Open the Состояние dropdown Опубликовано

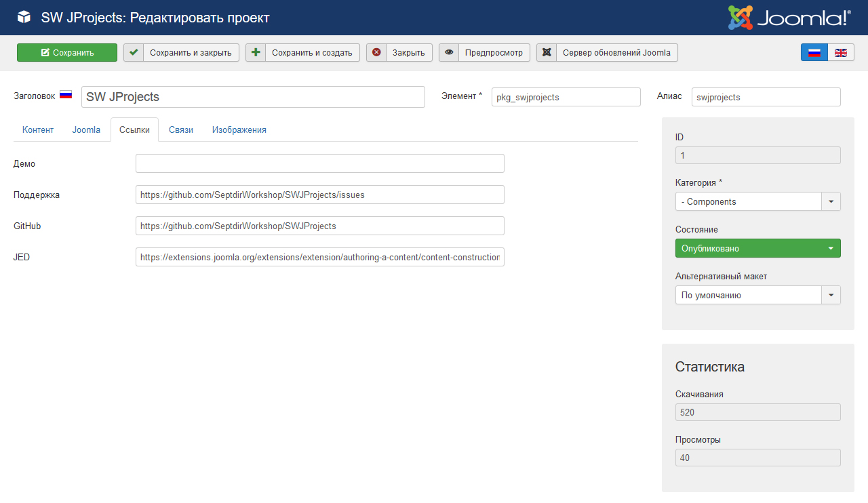(758, 248)
